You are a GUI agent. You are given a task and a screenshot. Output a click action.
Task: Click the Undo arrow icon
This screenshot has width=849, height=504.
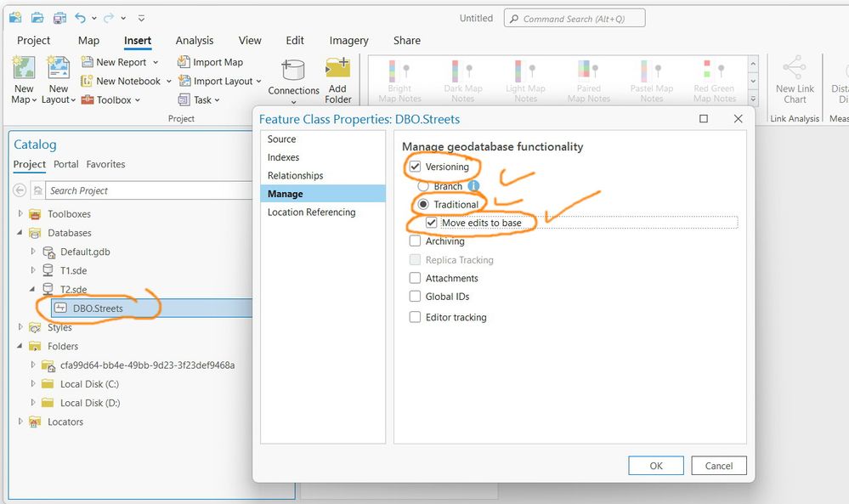[x=80, y=18]
